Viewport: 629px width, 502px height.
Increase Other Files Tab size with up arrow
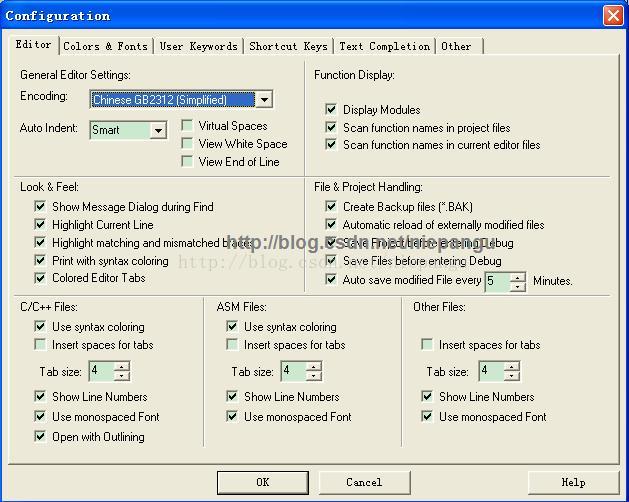pyautogui.click(x=511, y=366)
